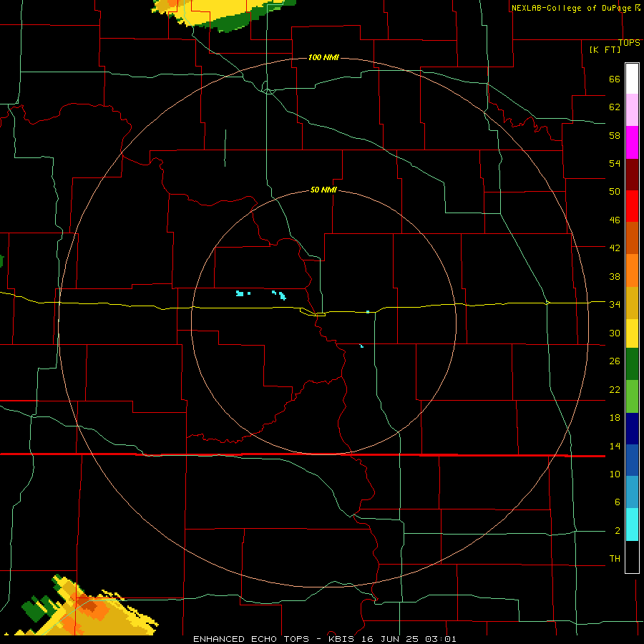
Task: Click the [K FT] units label
Action: pyautogui.click(x=605, y=49)
